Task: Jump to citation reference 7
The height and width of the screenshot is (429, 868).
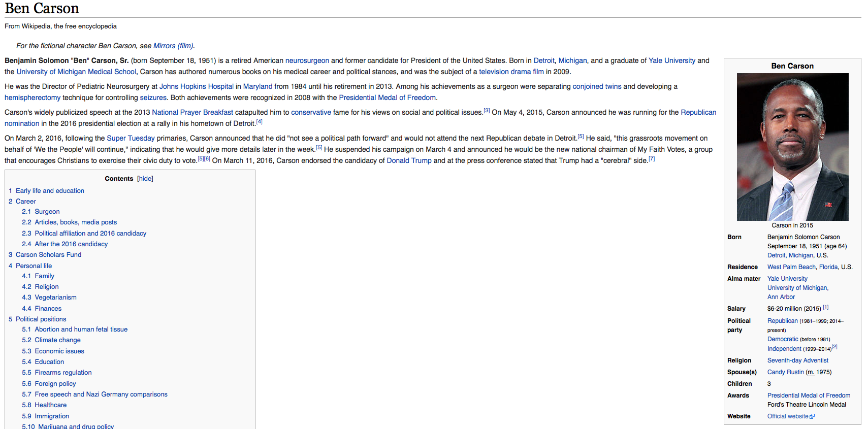Action: pos(652,158)
